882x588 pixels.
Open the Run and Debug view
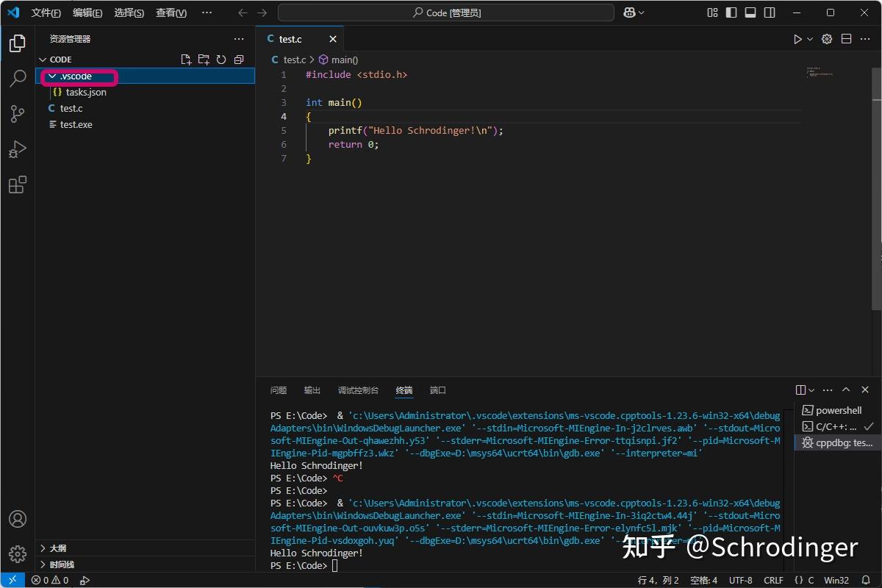pyautogui.click(x=18, y=149)
